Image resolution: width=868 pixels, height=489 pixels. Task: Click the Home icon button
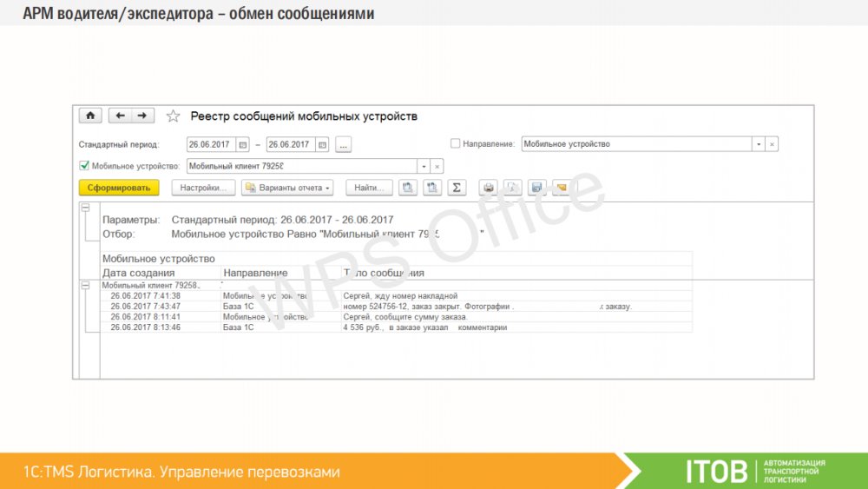coord(90,116)
